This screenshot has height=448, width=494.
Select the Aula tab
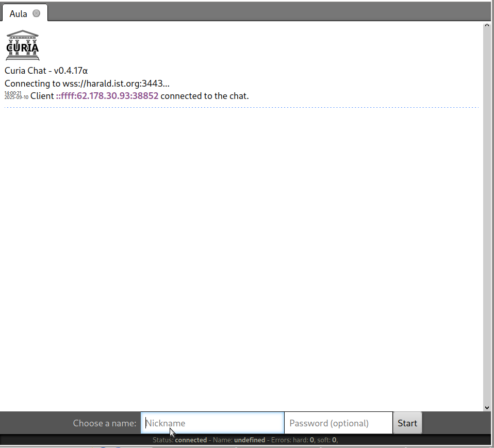[19, 14]
